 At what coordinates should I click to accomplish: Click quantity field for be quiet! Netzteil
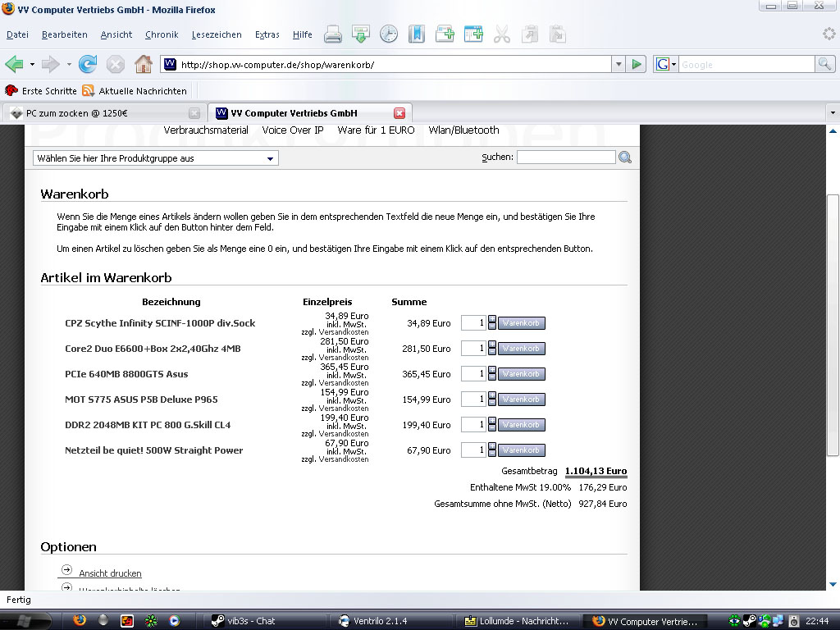(x=473, y=450)
